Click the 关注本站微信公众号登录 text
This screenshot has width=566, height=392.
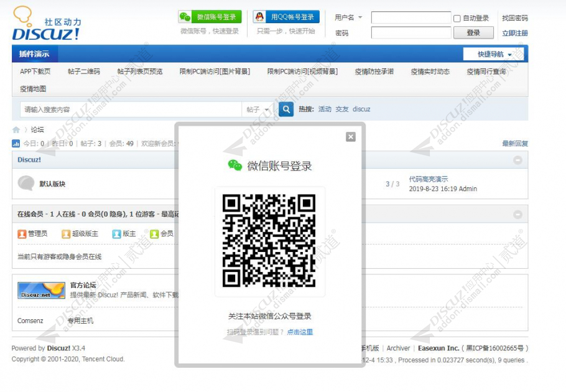tap(270, 316)
